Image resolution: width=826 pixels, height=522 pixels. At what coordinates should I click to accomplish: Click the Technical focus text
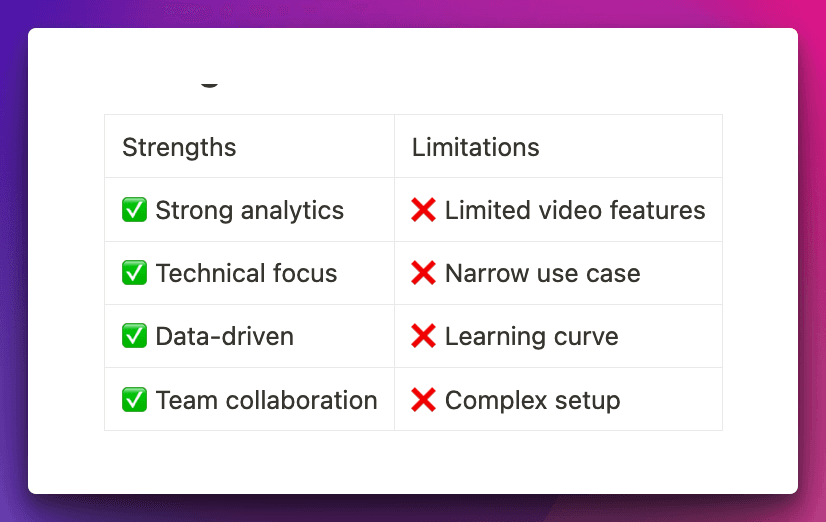[x=246, y=273]
